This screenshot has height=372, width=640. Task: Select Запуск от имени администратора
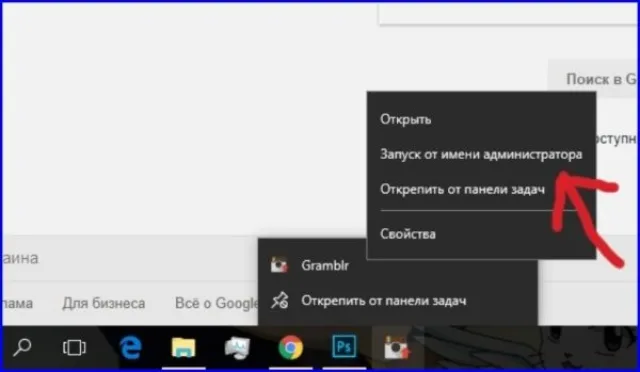coord(481,155)
